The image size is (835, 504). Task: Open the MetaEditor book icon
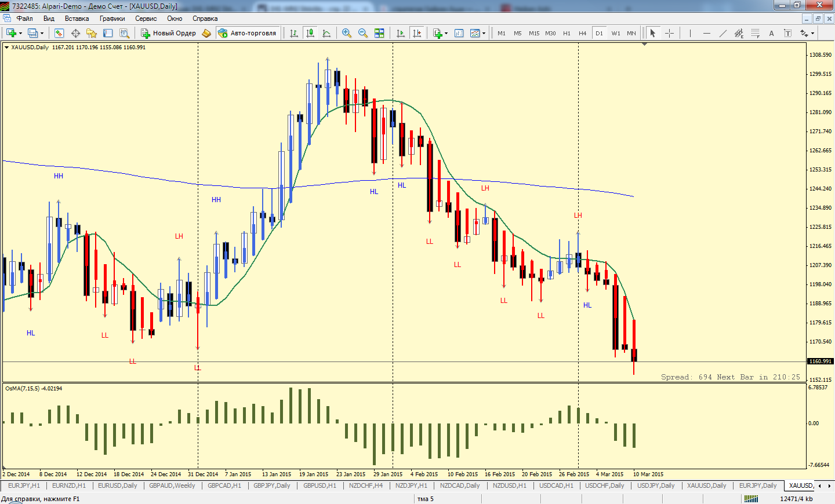pos(206,33)
